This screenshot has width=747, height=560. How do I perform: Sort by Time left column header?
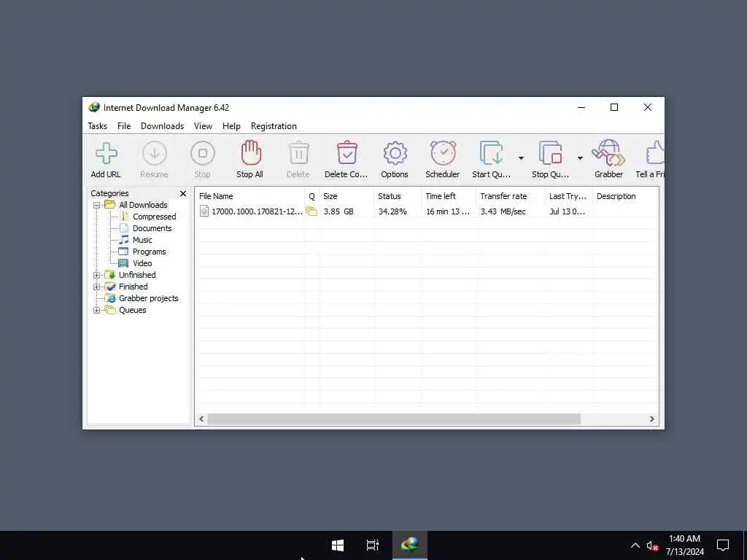449,196
